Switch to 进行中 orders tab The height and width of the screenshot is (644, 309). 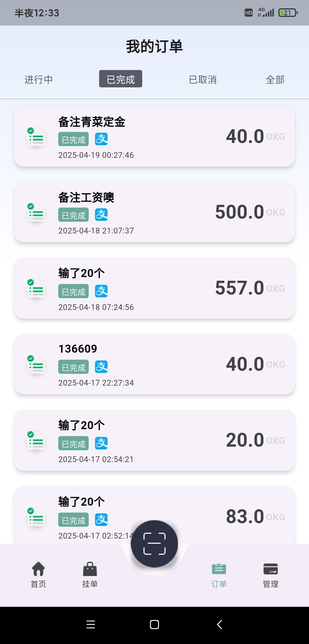point(39,79)
